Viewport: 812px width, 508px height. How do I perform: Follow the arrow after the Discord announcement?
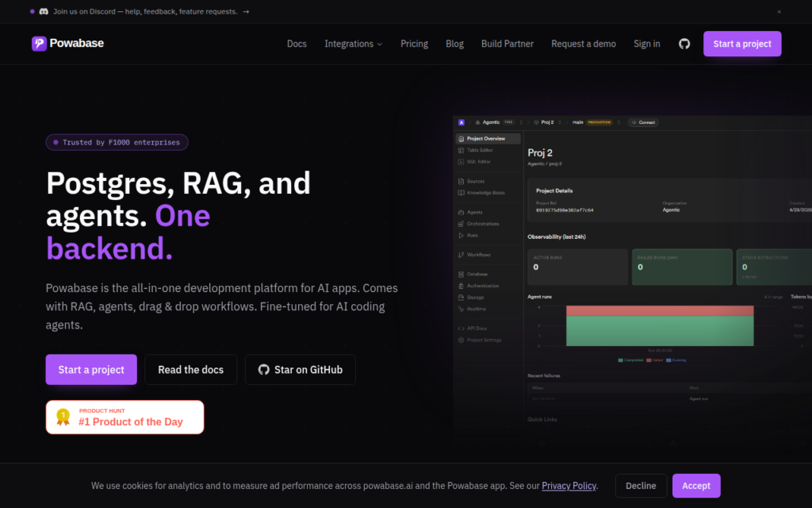(246, 11)
